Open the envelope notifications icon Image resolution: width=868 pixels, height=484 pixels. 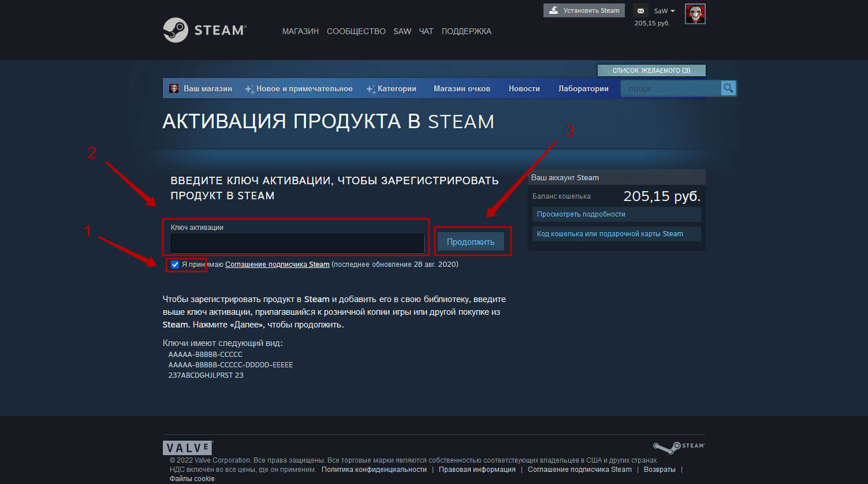click(x=640, y=11)
